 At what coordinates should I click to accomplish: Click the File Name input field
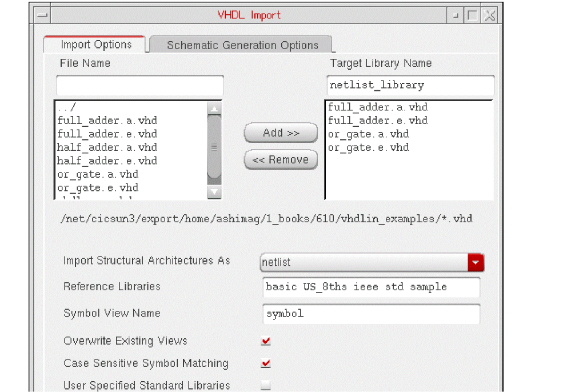[140, 85]
